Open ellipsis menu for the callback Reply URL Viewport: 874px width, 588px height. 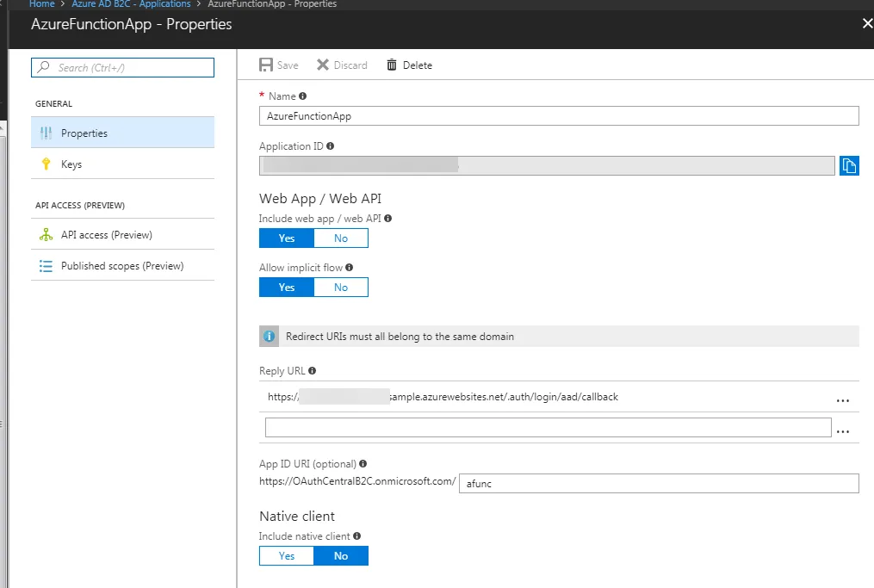click(x=843, y=399)
